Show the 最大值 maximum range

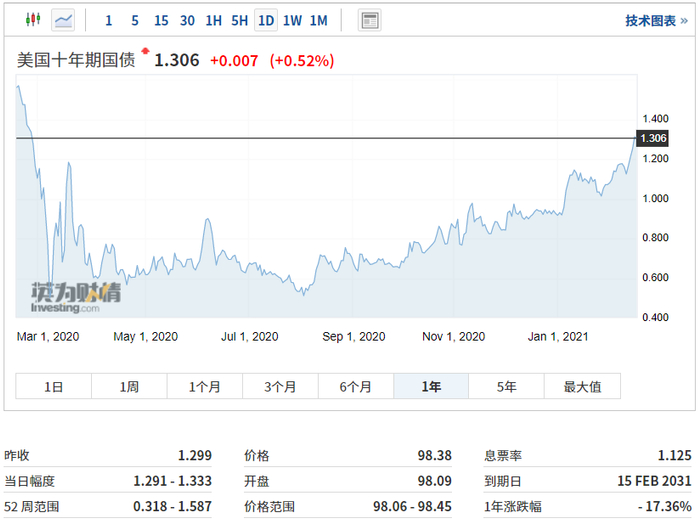[x=582, y=386]
